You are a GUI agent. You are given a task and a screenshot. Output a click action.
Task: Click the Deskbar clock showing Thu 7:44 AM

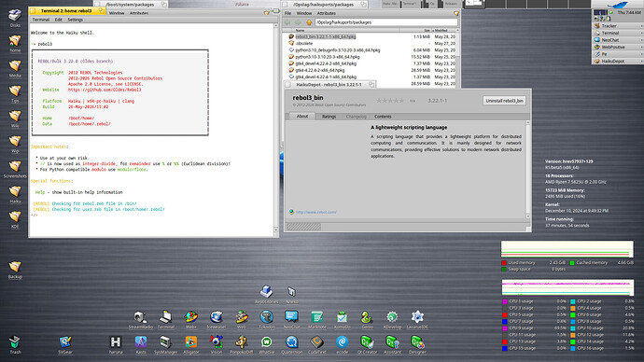coord(629,13)
